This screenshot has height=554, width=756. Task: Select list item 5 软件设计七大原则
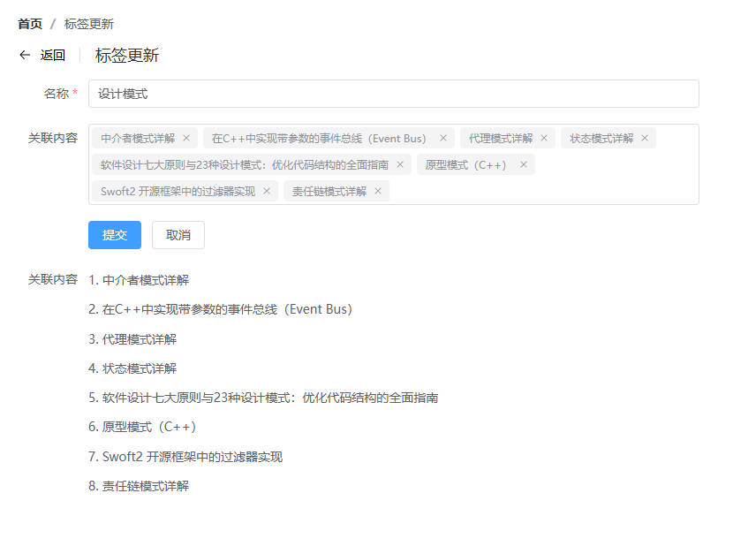pos(263,398)
